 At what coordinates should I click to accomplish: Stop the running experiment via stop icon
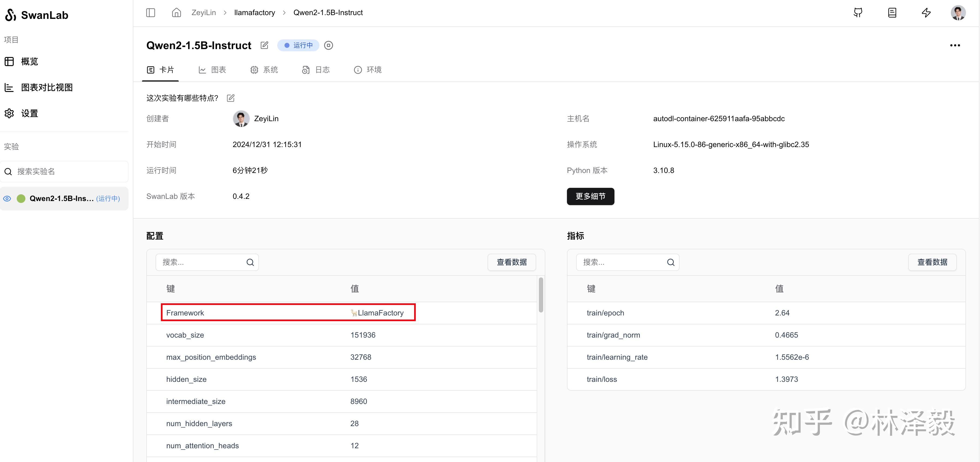click(x=328, y=45)
